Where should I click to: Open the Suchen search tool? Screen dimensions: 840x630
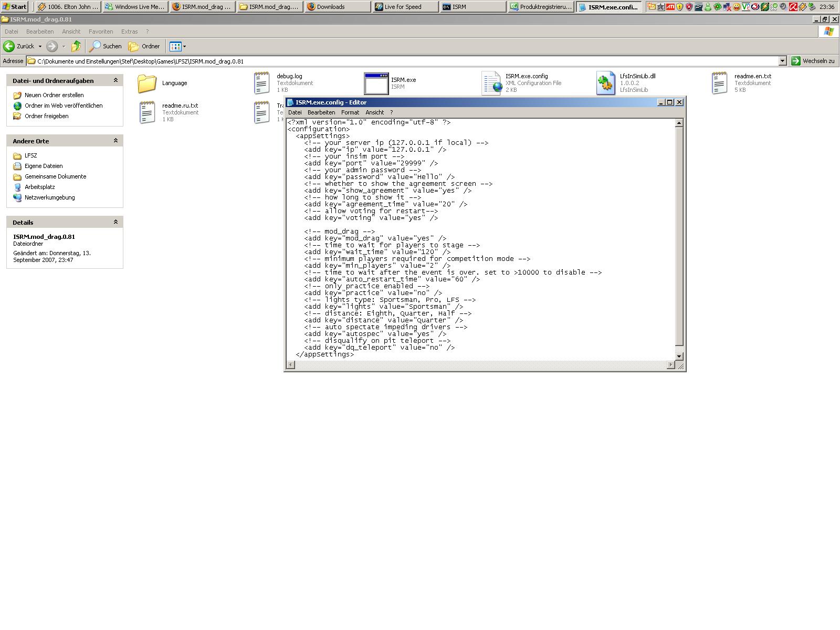tap(106, 46)
